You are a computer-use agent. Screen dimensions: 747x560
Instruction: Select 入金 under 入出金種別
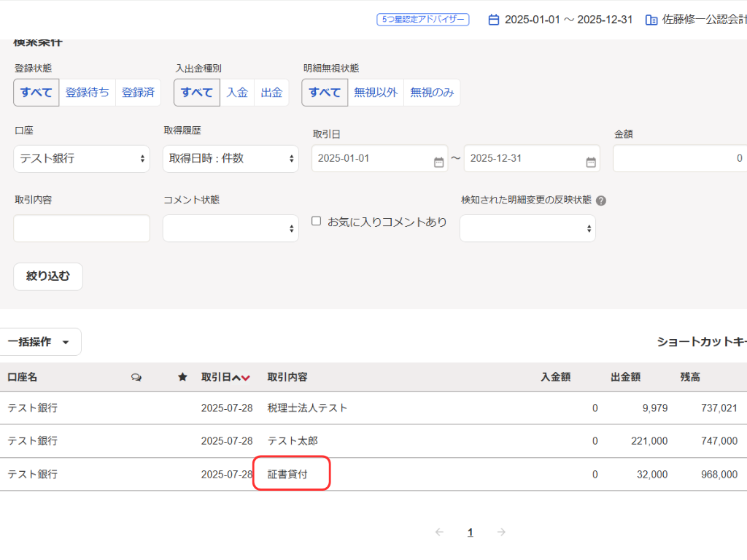237,93
